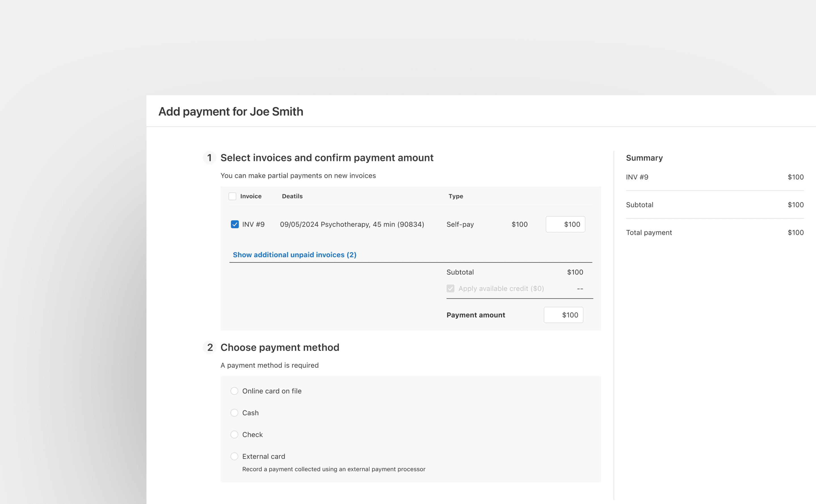
Task: Click the Online card on file label
Action: click(x=272, y=391)
